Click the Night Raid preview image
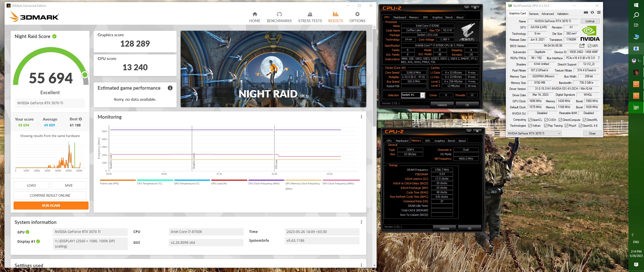The height and width of the screenshot is (272, 644). [x=273, y=69]
